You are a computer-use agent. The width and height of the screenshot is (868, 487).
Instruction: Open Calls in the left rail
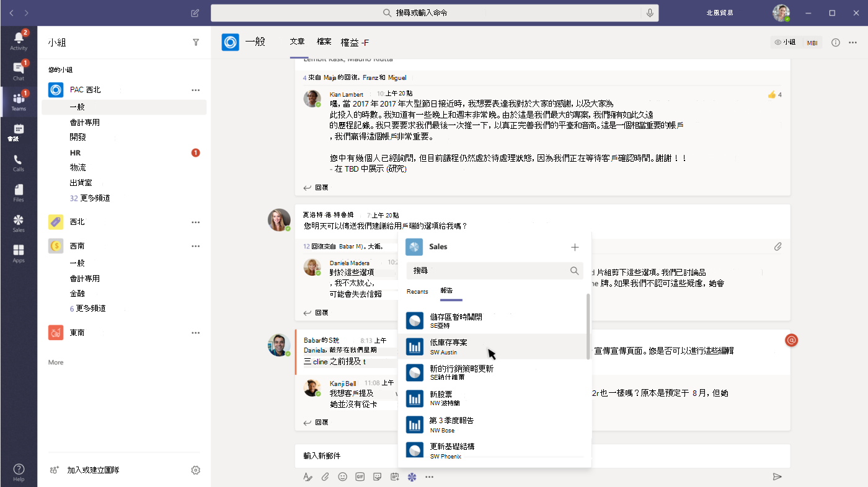coord(19,162)
